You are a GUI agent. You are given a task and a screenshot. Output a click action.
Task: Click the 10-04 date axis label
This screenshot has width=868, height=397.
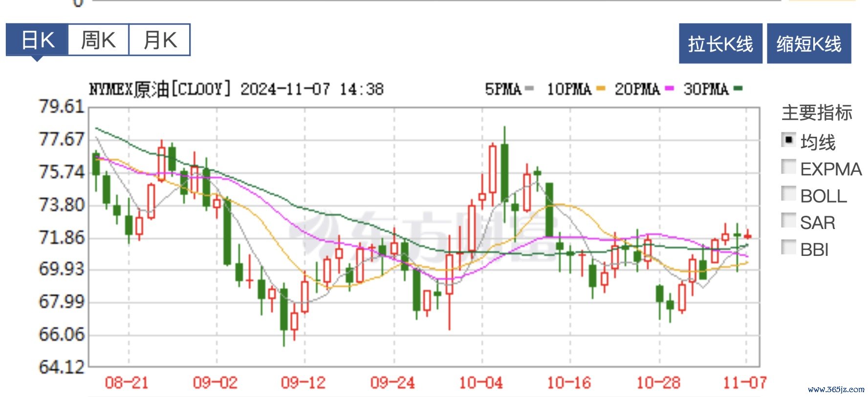tap(481, 382)
